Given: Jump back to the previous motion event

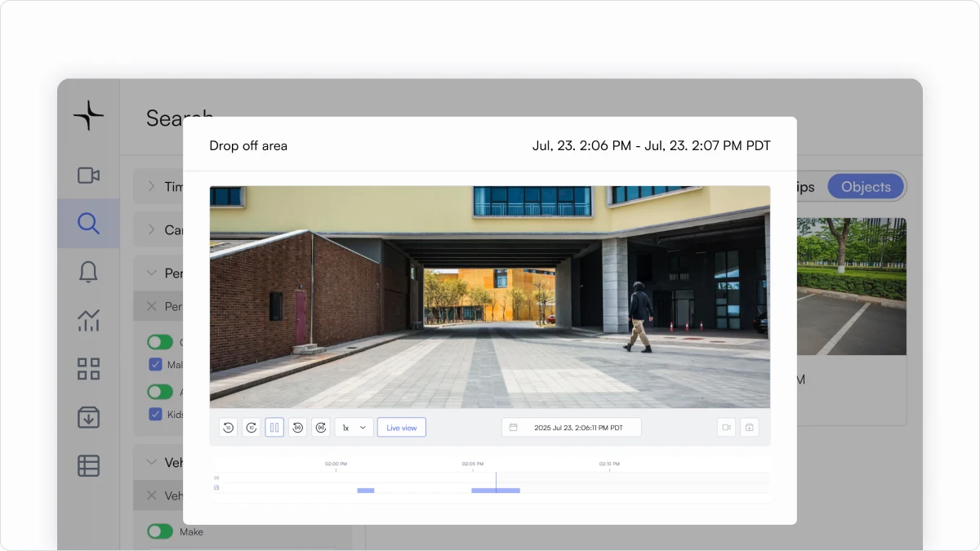Looking at the screenshot, I should click(298, 427).
